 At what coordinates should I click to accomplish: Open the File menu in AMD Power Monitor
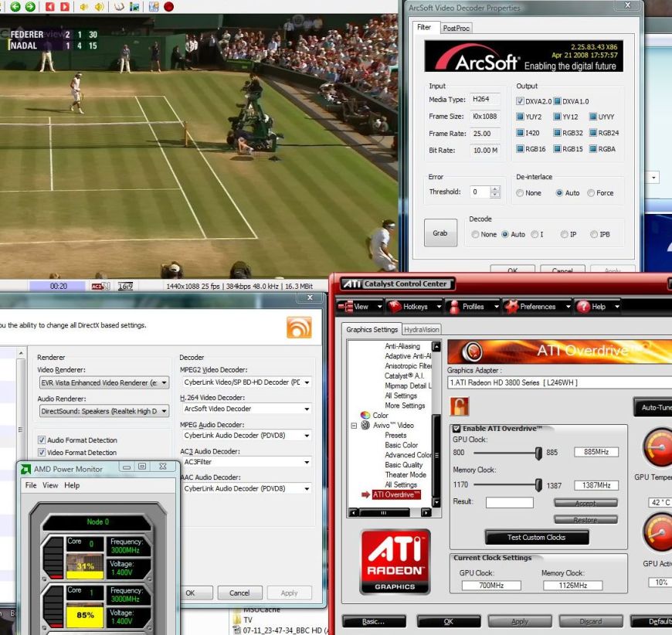31,485
